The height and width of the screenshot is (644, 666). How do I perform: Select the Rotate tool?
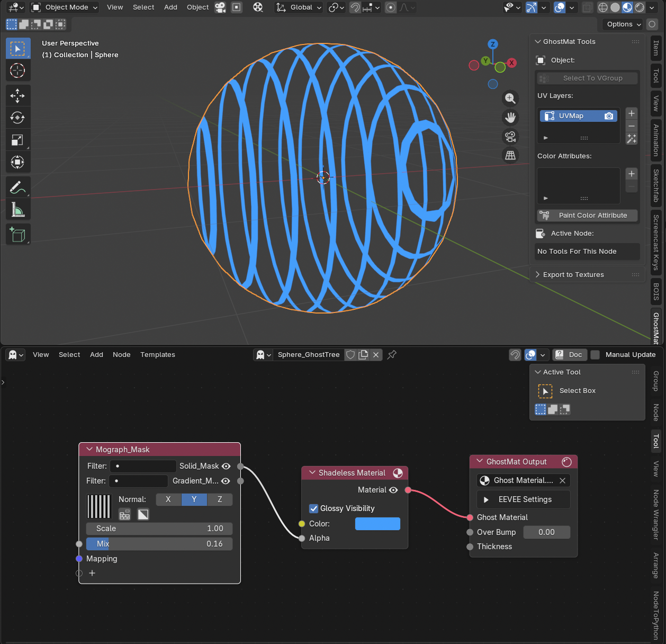coord(17,118)
